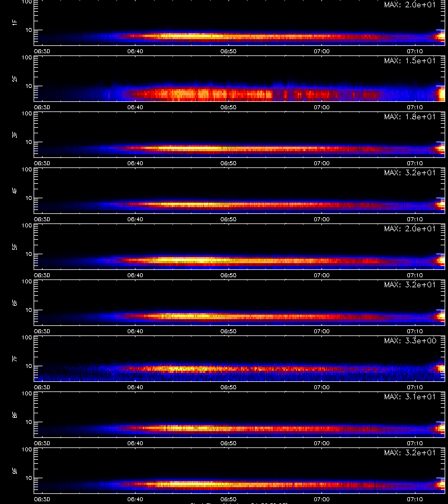Click the 7F spectrogram plot area
The width and height of the screenshot is (448, 504).
click(x=240, y=359)
